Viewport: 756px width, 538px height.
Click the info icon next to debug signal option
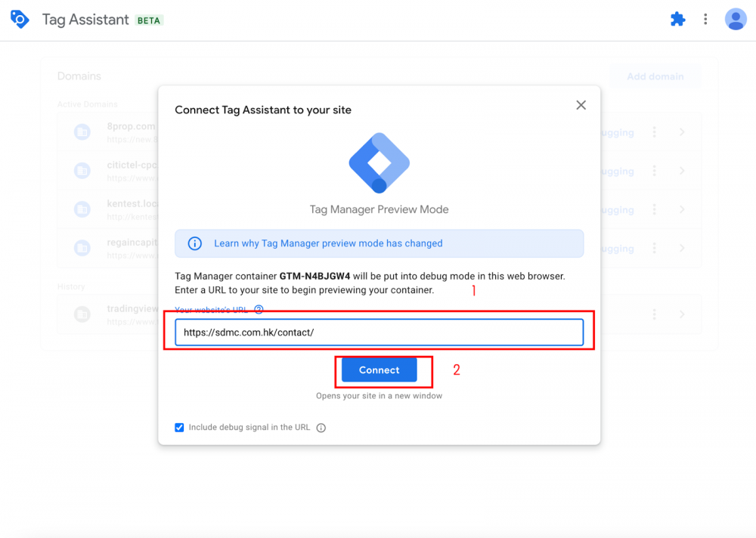point(321,428)
